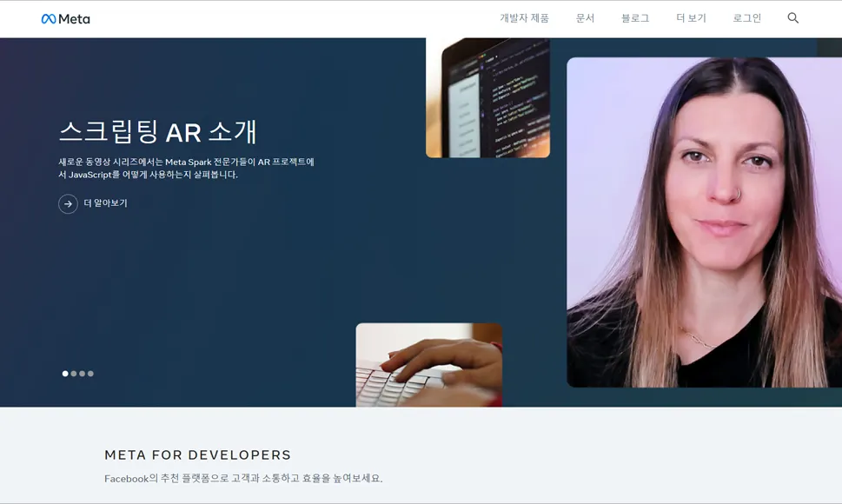Open the search magnifier icon
Screen dimensions: 842x504
coord(792,18)
